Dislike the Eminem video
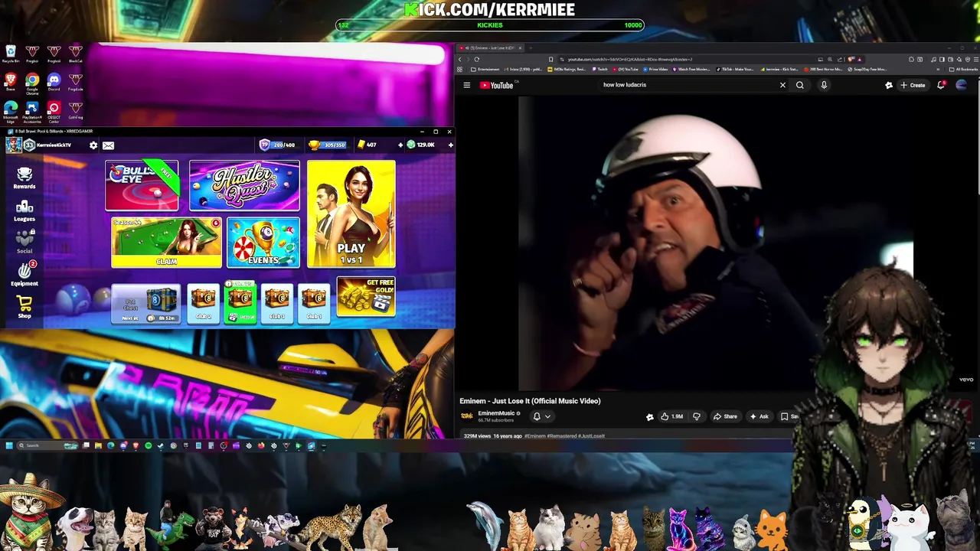 point(697,416)
